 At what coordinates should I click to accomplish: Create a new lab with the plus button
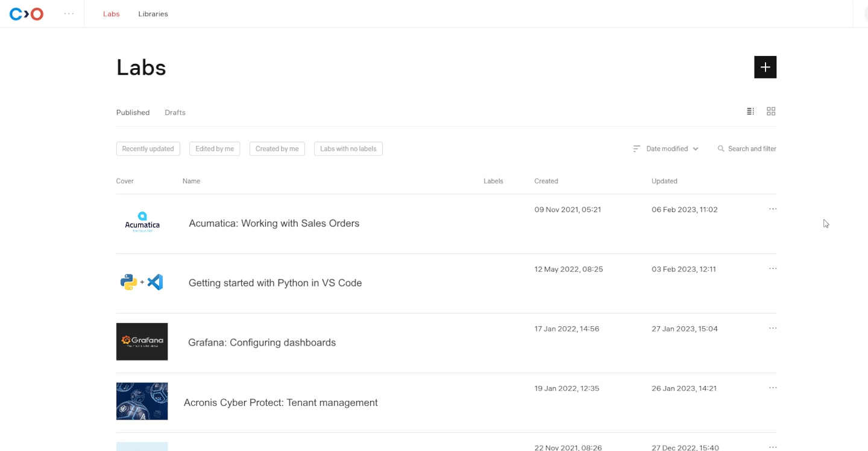(765, 67)
